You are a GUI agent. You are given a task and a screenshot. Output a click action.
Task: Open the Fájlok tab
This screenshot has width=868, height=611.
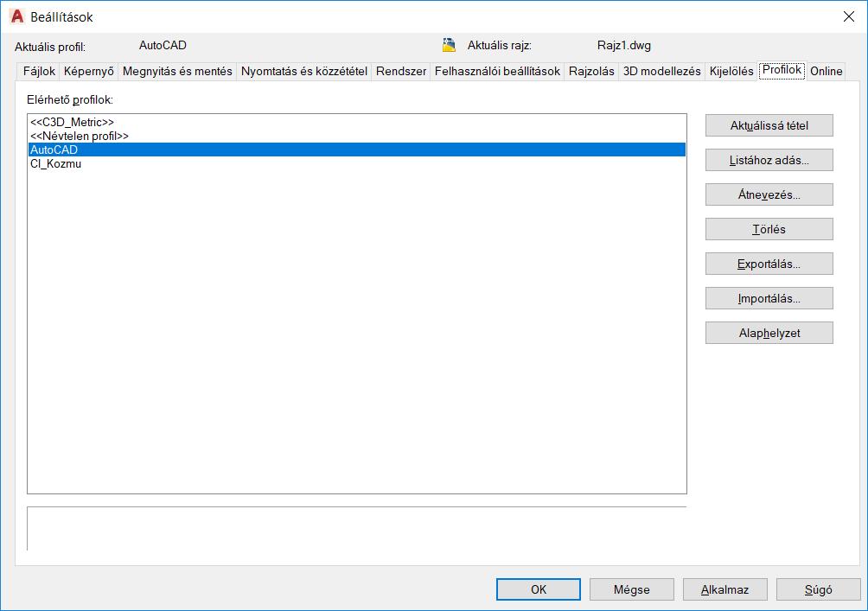39,72
